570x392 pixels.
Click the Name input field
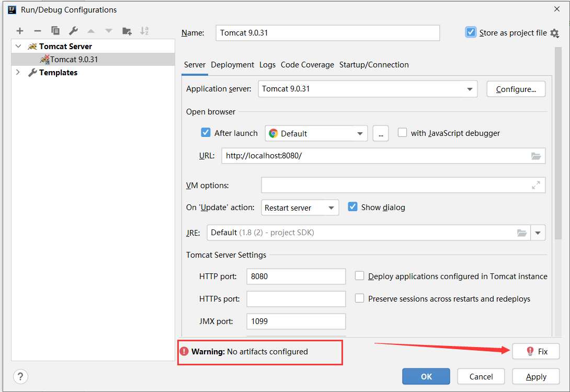coord(327,33)
